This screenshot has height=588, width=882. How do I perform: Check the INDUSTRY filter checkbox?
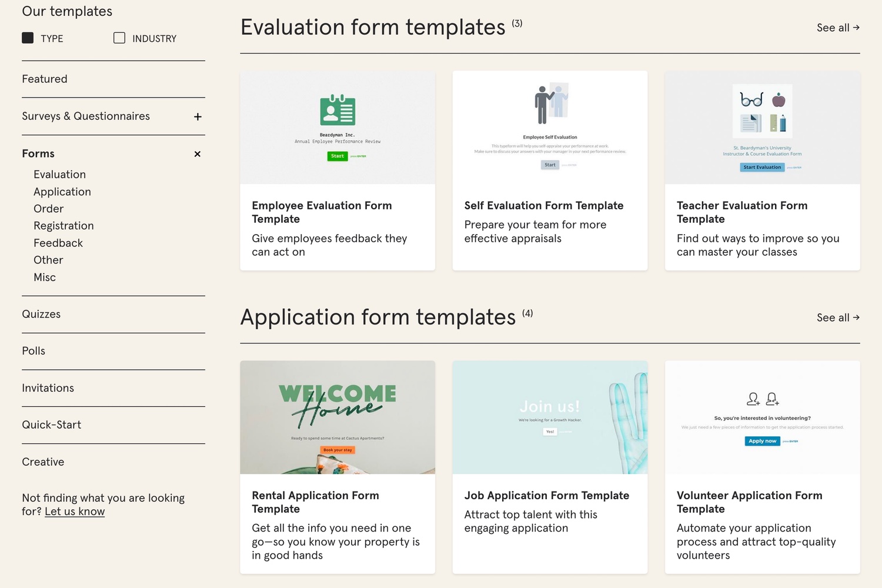pos(119,38)
